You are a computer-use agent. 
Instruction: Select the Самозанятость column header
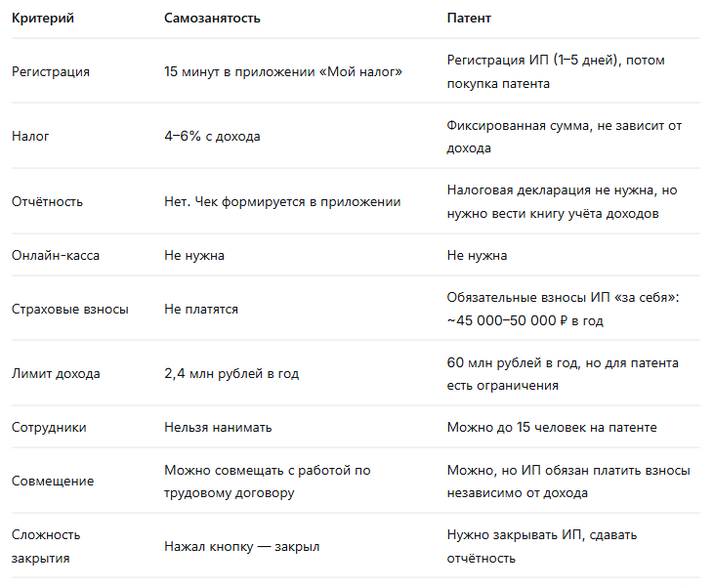coord(212,19)
